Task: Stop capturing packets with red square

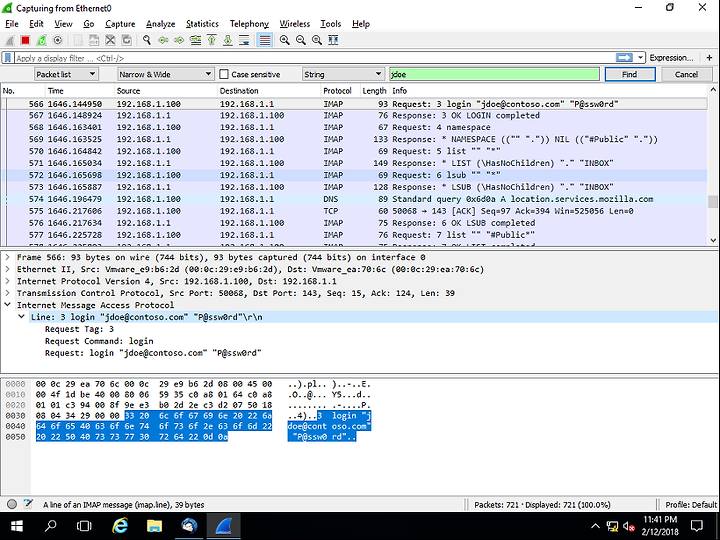Action: [25, 40]
